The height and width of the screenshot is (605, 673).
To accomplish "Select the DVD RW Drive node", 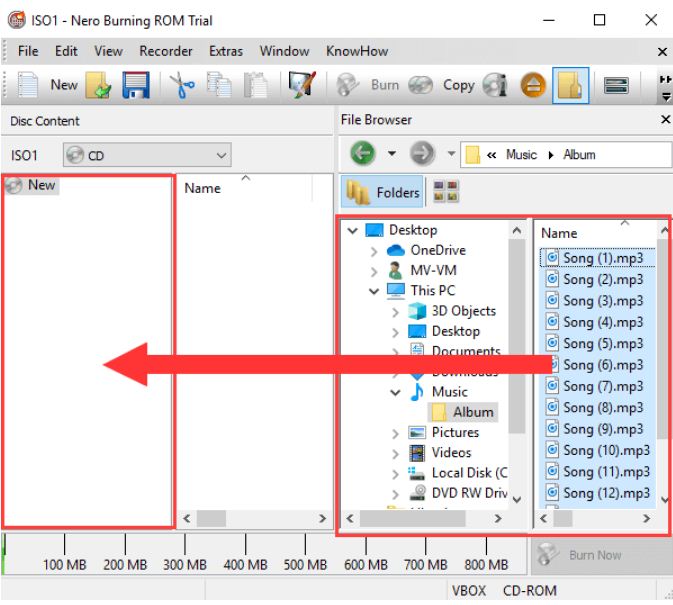I will pos(470,493).
